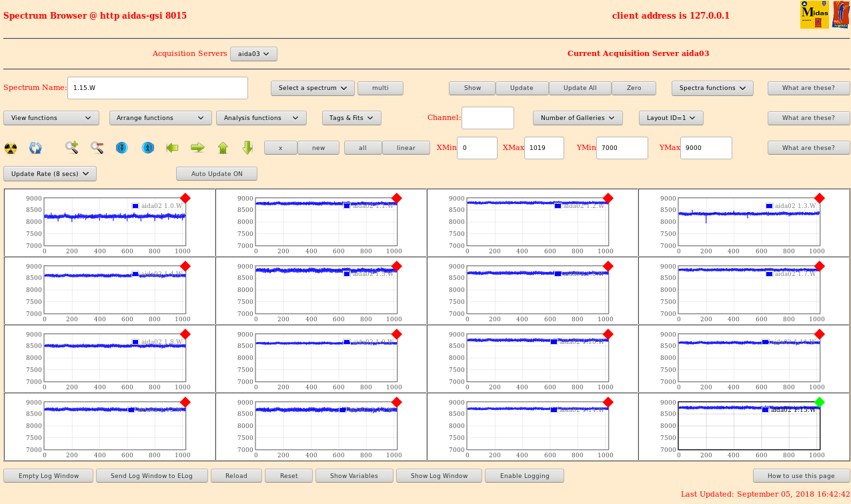Toggle the linear scale button
This screenshot has width=851, height=504.
[x=405, y=148]
